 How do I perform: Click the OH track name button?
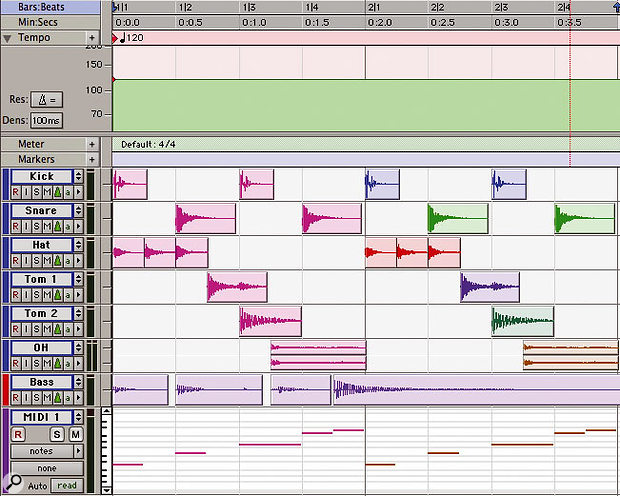tap(42, 348)
